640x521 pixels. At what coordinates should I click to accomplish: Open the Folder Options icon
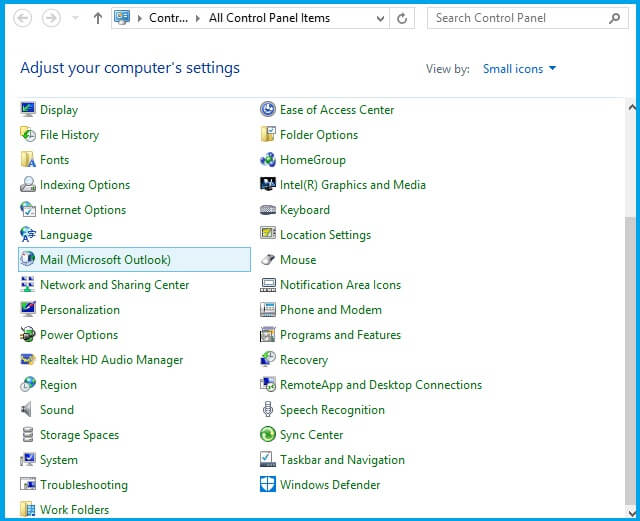pyautogui.click(x=268, y=134)
